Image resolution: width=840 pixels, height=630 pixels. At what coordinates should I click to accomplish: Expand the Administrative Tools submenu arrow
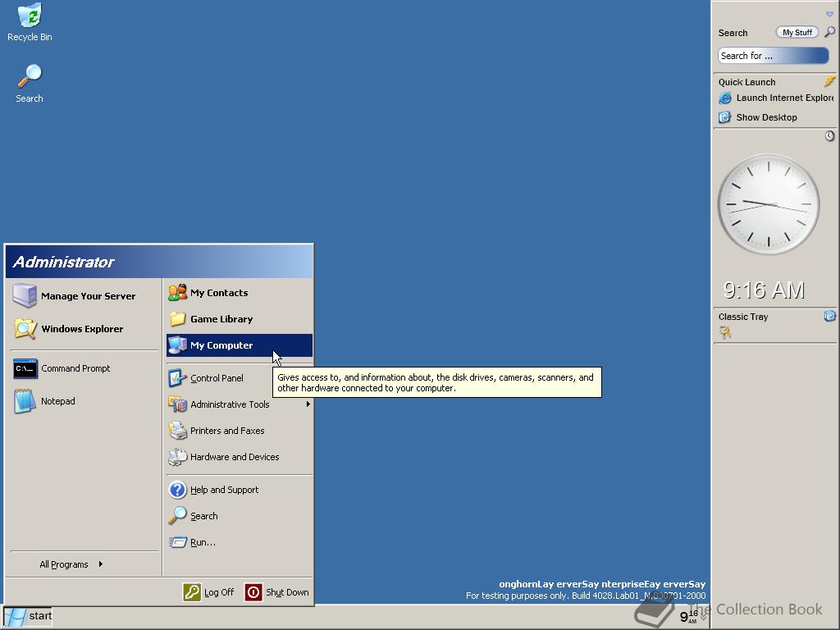[x=308, y=404]
